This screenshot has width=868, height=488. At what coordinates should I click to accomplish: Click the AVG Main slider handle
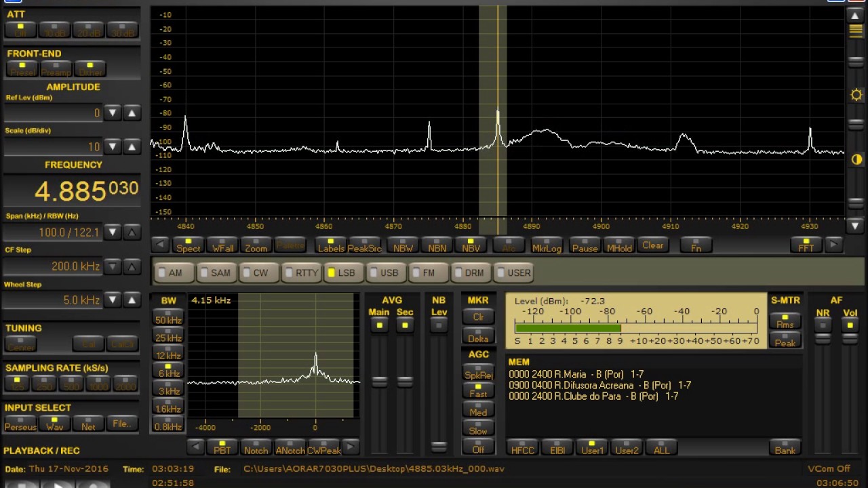(379, 382)
